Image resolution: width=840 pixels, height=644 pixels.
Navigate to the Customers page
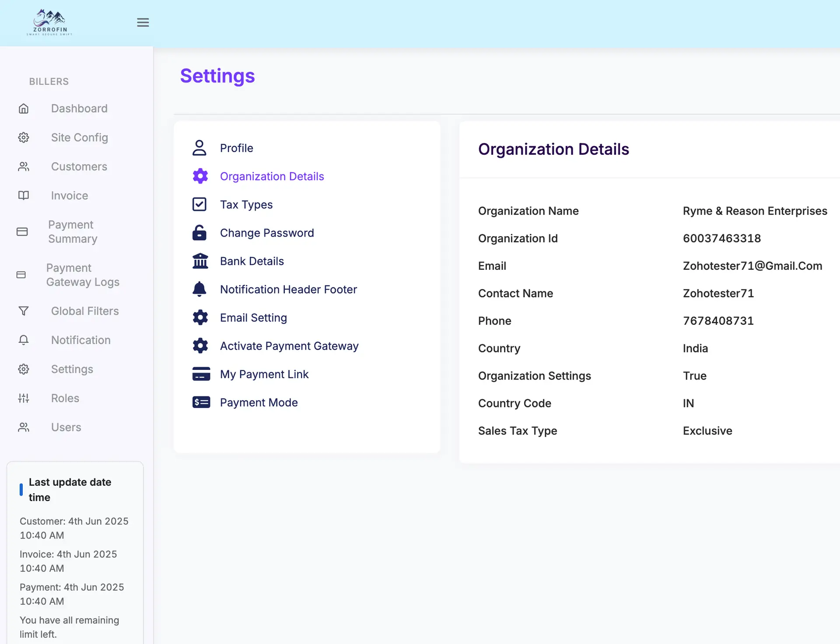(79, 167)
